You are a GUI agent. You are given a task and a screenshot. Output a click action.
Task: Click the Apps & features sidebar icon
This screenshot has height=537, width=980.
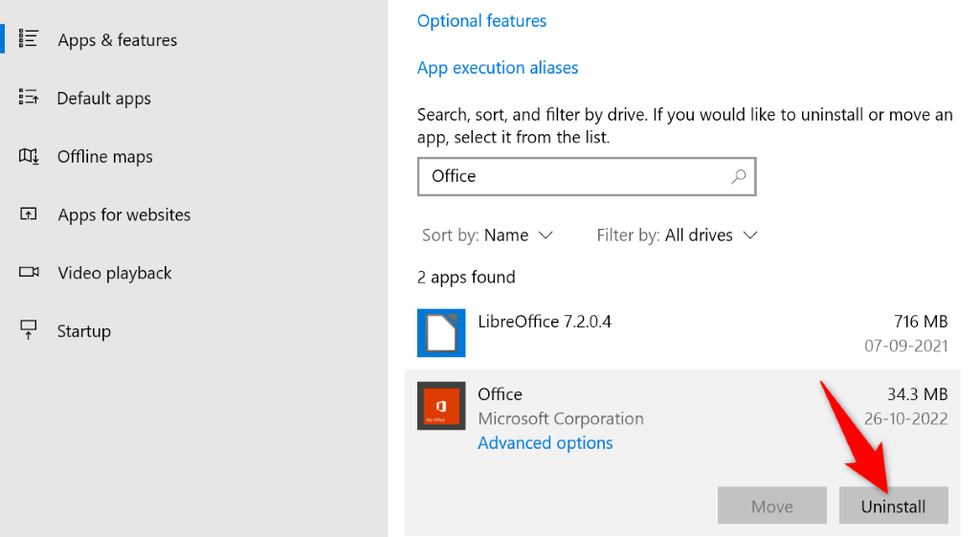click(29, 39)
